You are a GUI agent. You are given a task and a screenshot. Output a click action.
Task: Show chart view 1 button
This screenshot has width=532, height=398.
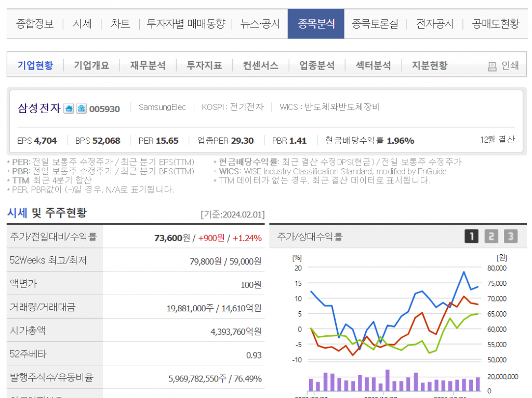[x=471, y=236]
